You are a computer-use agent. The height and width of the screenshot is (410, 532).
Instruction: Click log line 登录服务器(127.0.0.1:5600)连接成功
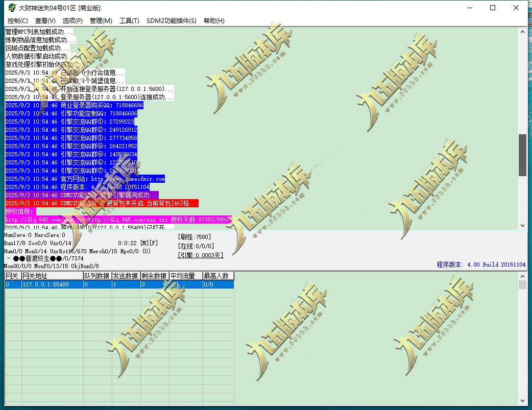89,97
